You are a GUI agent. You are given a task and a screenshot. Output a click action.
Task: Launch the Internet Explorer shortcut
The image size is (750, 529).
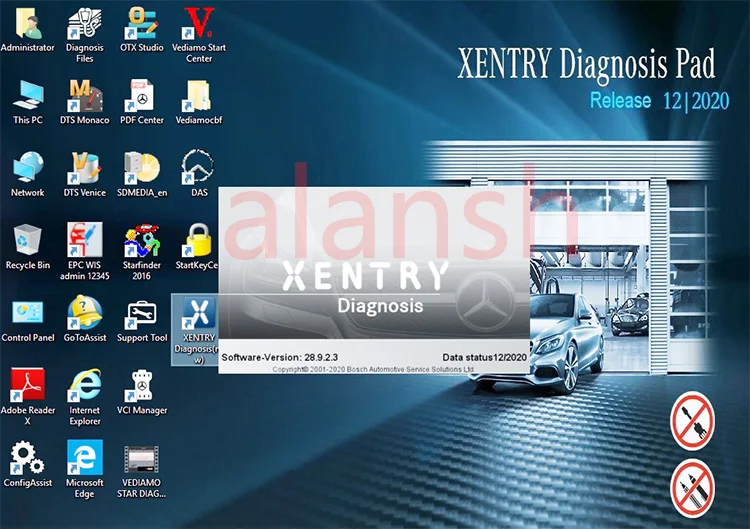point(85,397)
